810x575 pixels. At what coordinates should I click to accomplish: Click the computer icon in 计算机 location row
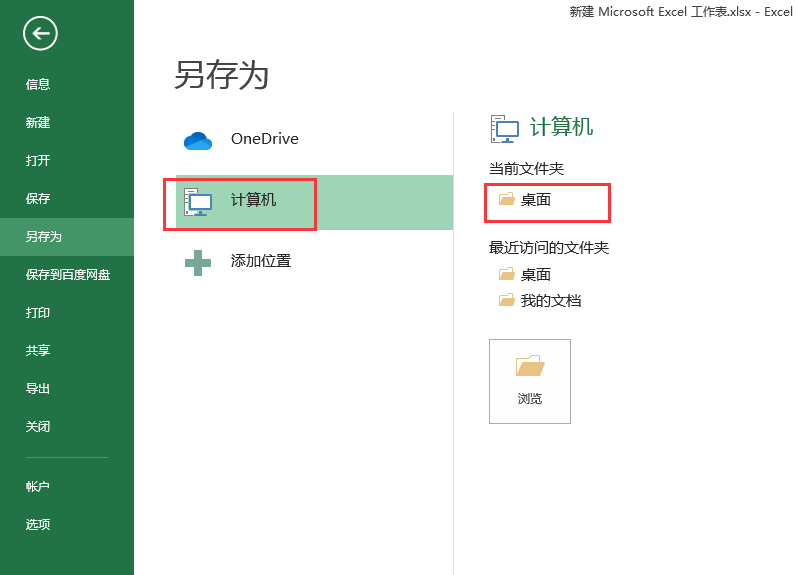click(198, 202)
